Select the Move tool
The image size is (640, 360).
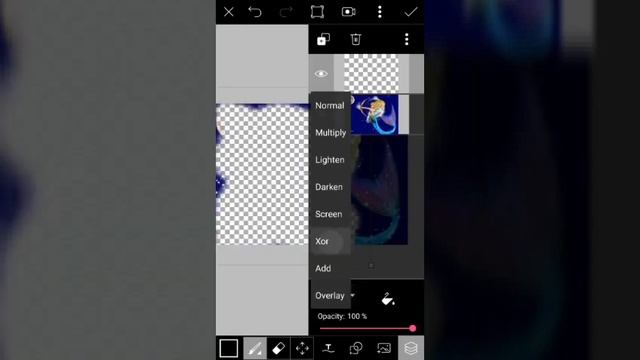pyautogui.click(x=302, y=348)
